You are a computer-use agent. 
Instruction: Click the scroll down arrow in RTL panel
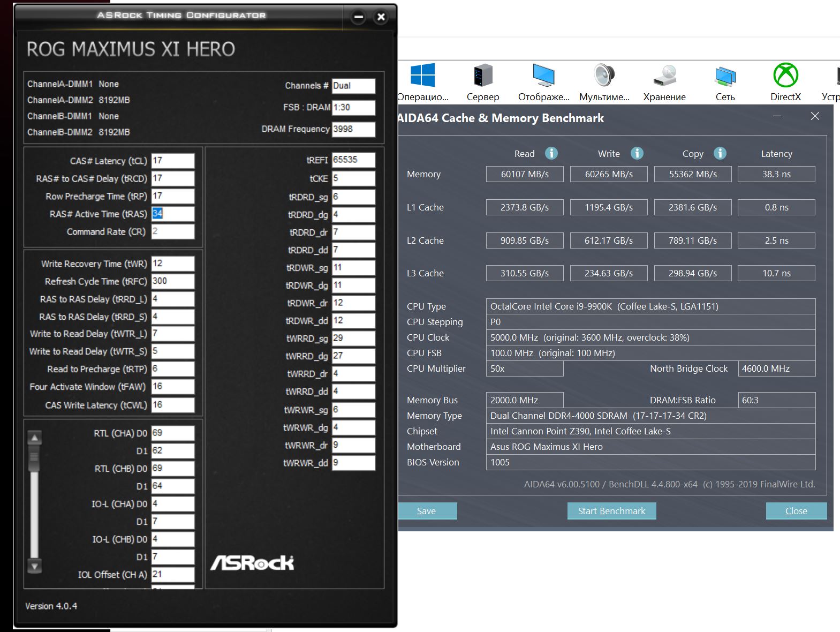35,566
